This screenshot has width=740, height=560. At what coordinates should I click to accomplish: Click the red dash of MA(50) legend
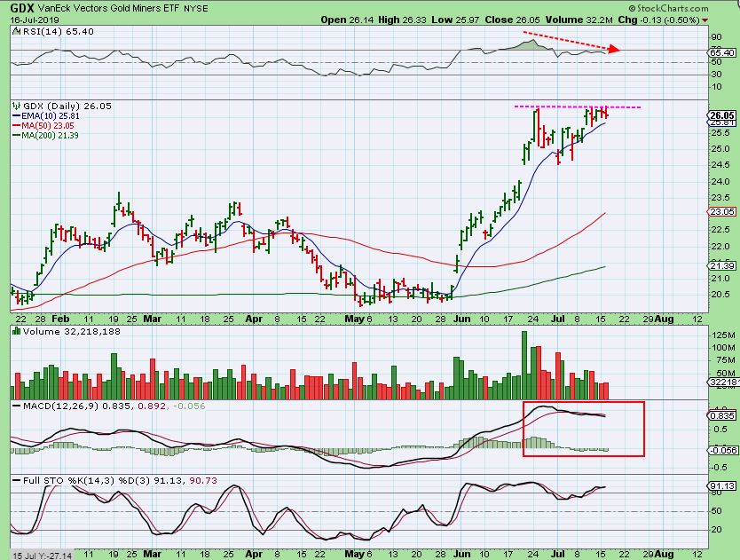click(17, 126)
